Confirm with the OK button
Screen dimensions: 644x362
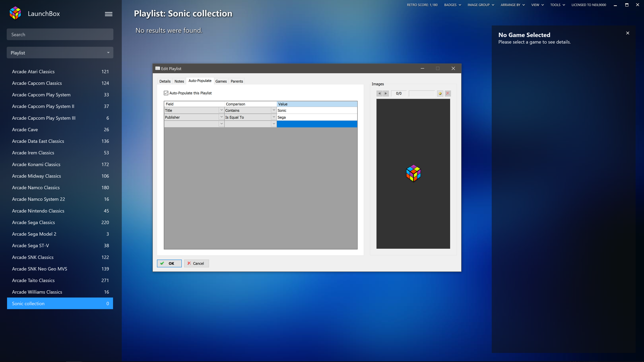(169, 263)
